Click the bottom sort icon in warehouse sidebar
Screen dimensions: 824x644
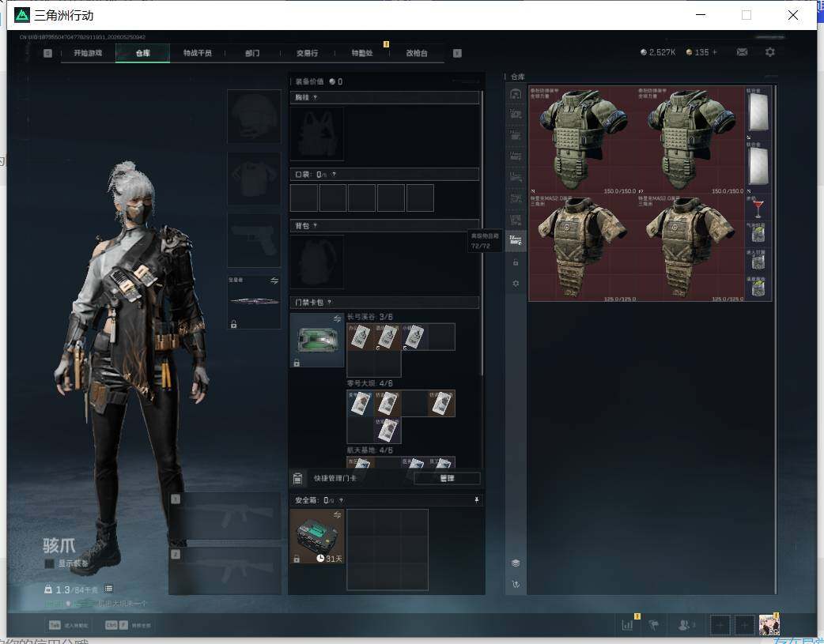click(516, 584)
